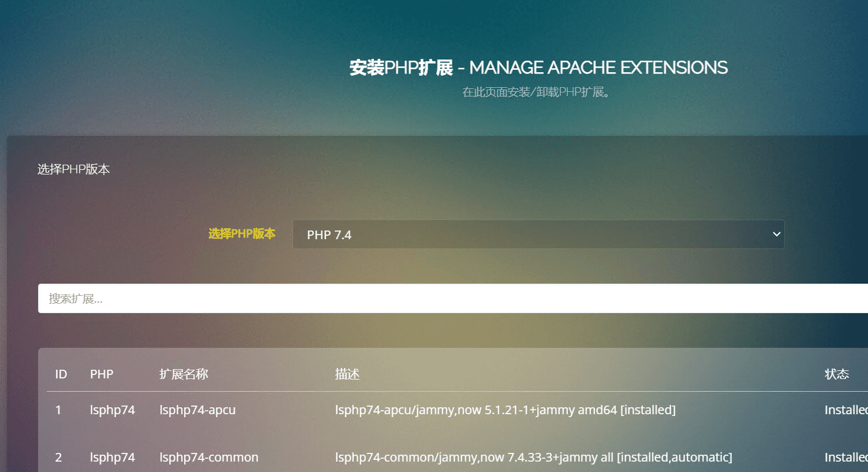Click the 选择PHP版本 section heading
The height and width of the screenshot is (472, 868).
click(73, 169)
